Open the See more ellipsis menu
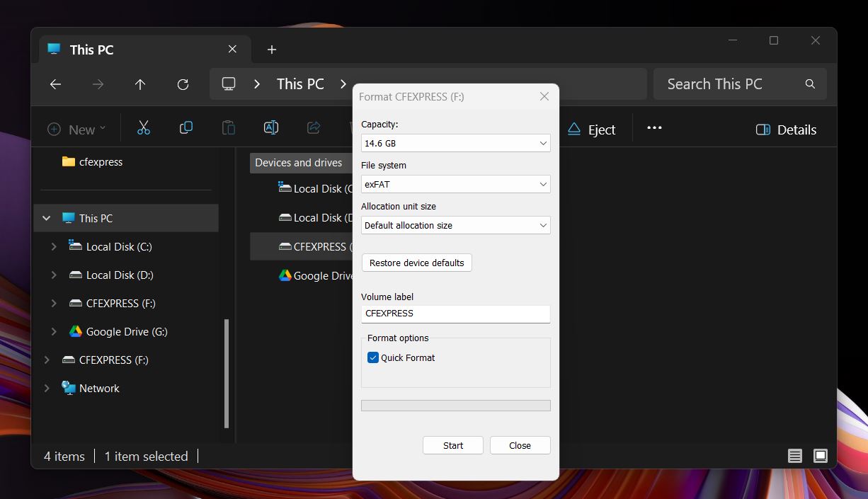 pos(654,128)
